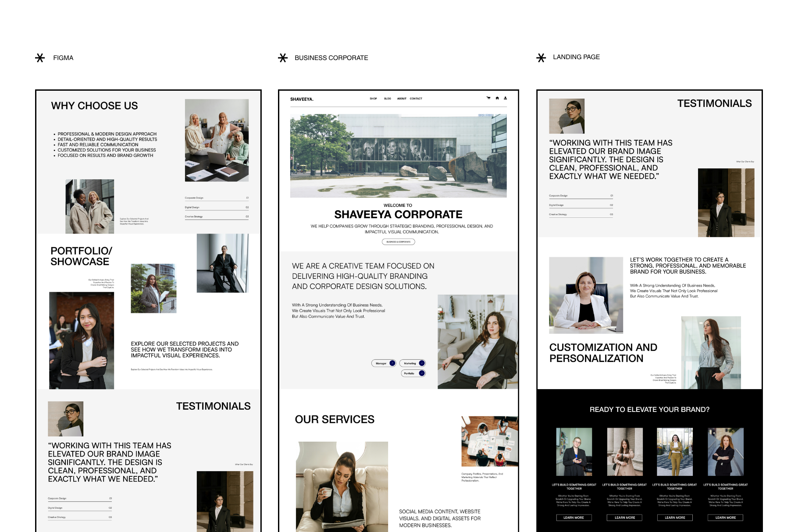Open the shopping cart icon

pos(488,98)
